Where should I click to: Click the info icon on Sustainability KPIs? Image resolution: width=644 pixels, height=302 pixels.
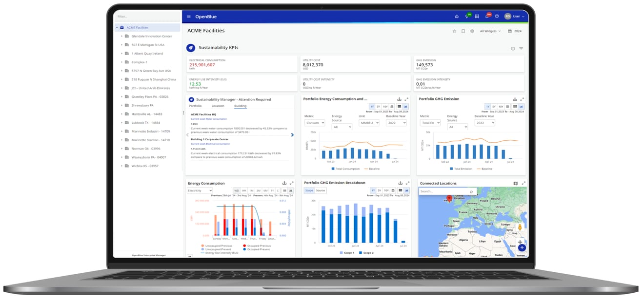click(x=513, y=48)
